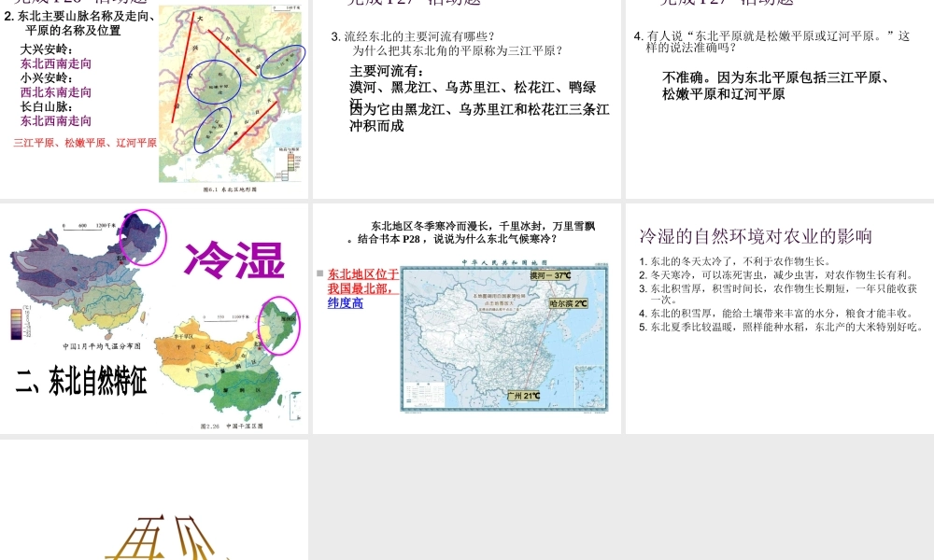Click the 大兴安岭 label text
934x560 pixels.
(47, 49)
